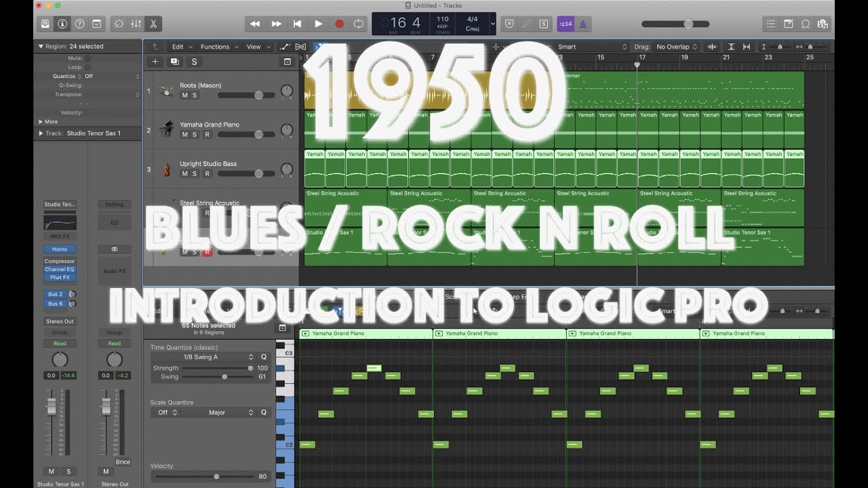Toggle the Editors scissors icon
This screenshot has height=488, width=868.
tap(153, 24)
